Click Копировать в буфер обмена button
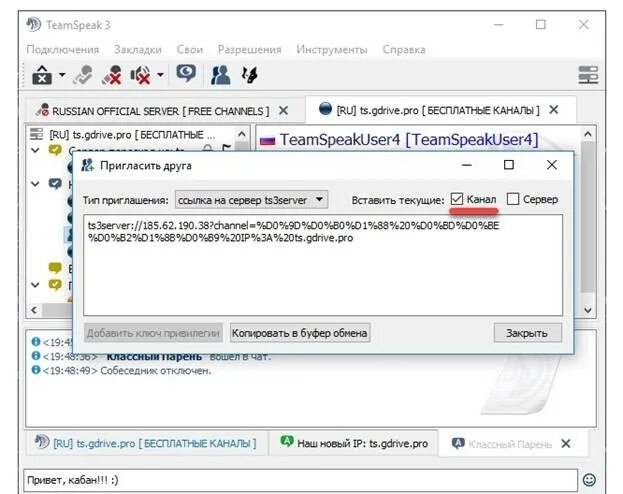This screenshot has height=494, width=623. 300,333
